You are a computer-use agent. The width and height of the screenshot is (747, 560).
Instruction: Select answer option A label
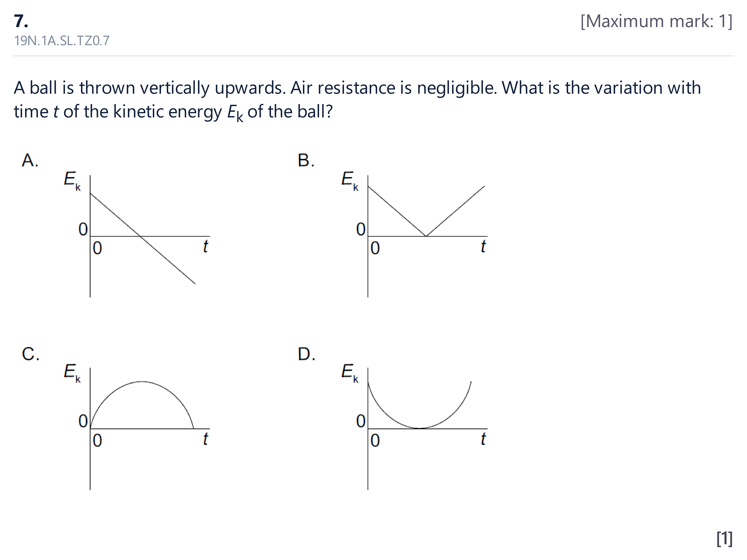[30, 160]
